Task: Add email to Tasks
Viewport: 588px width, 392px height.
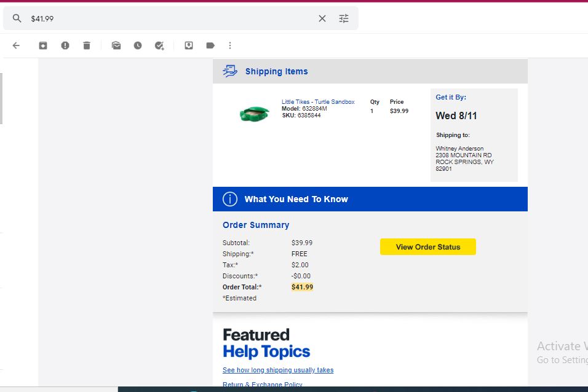Action: pyautogui.click(x=159, y=45)
